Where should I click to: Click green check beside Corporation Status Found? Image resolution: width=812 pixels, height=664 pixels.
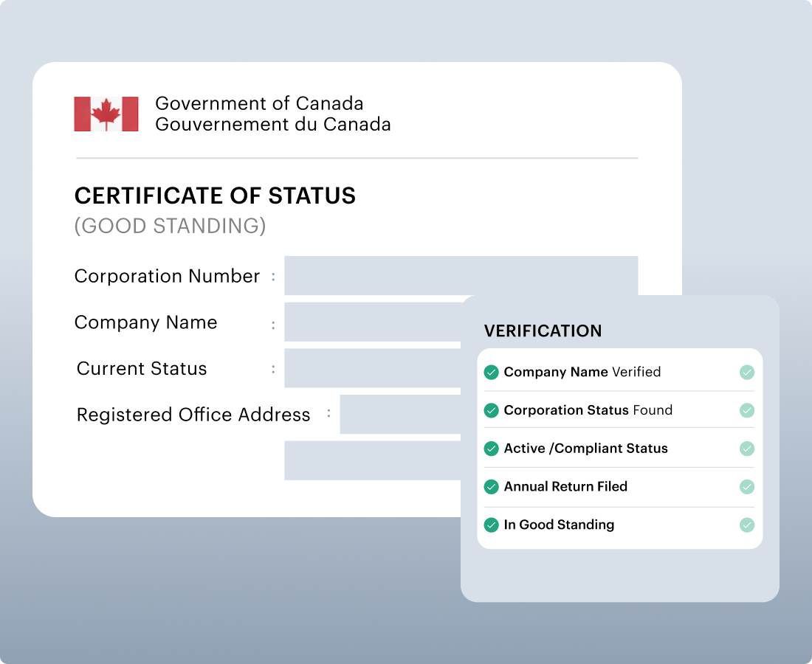(x=491, y=410)
